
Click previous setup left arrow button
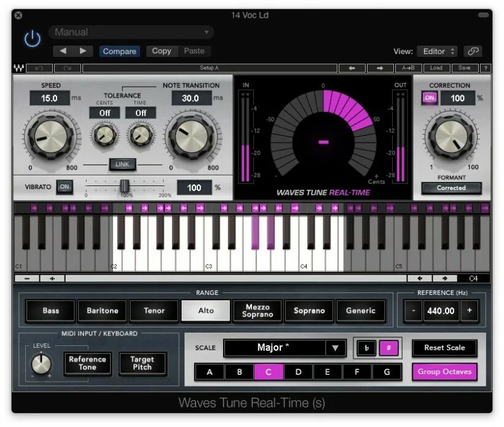pos(352,68)
